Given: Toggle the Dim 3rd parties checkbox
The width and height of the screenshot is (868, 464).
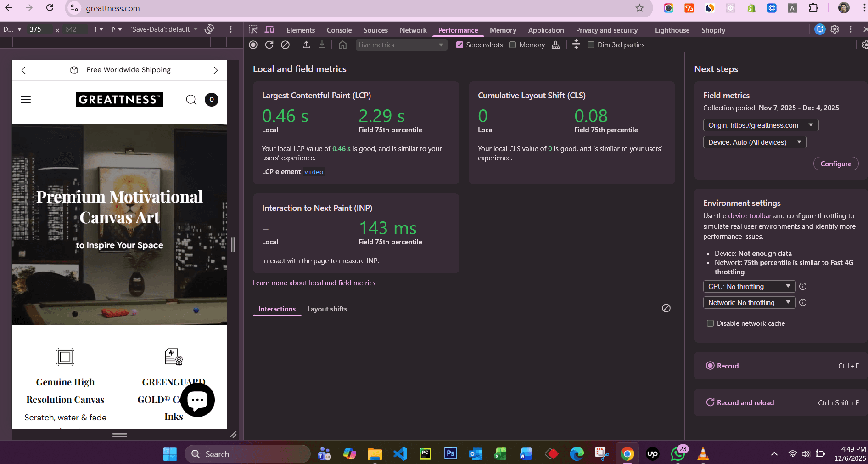Looking at the screenshot, I should pyautogui.click(x=591, y=45).
